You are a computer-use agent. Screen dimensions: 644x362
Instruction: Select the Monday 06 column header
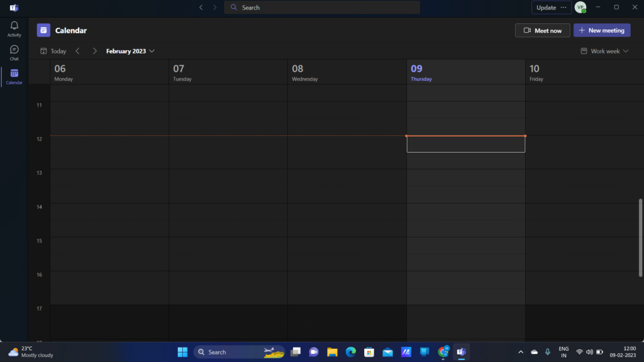[109, 72]
